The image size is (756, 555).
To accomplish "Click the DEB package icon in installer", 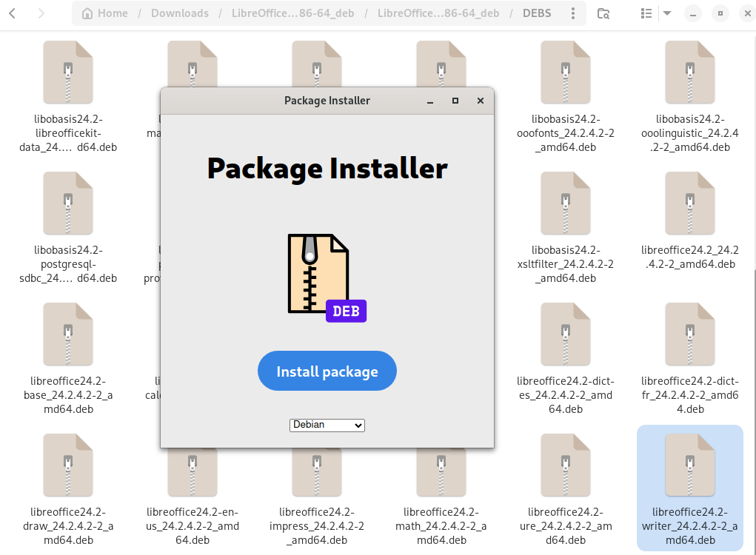I will 327,278.
